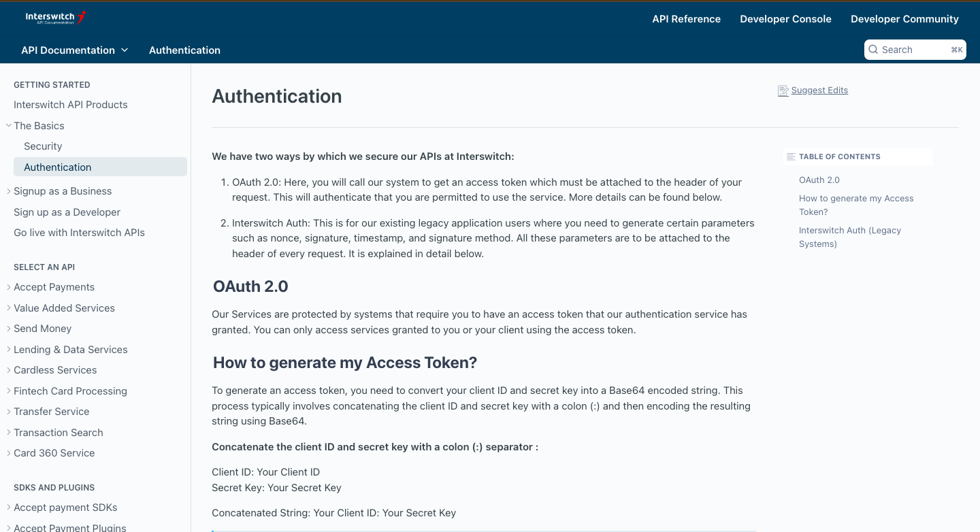Open the API Documentation dropdown
Image resolution: width=980 pixels, height=532 pixels.
click(x=75, y=50)
